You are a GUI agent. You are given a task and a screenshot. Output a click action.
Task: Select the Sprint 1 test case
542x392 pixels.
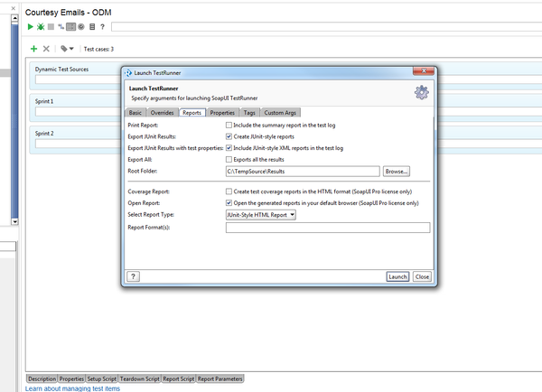pyautogui.click(x=44, y=101)
